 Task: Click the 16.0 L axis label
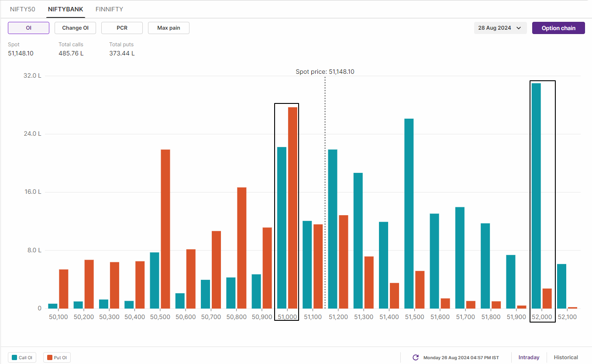coord(33,192)
